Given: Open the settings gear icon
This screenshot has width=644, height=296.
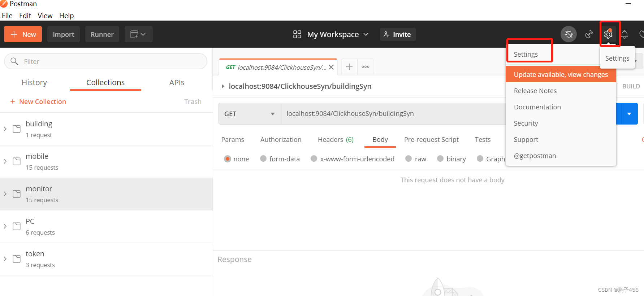Looking at the screenshot, I should (x=608, y=34).
